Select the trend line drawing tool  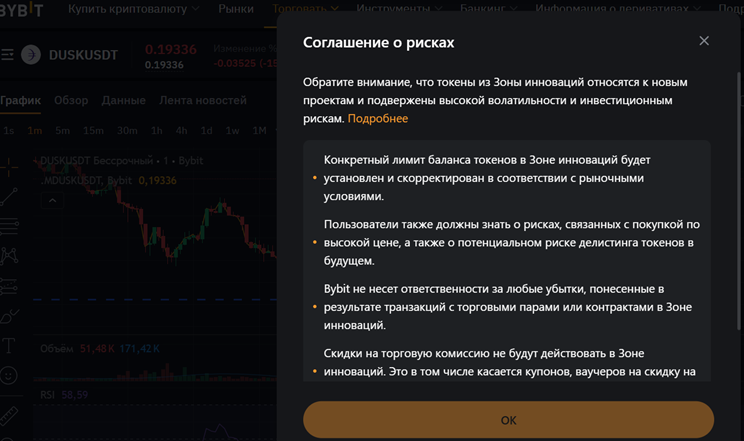point(9,197)
